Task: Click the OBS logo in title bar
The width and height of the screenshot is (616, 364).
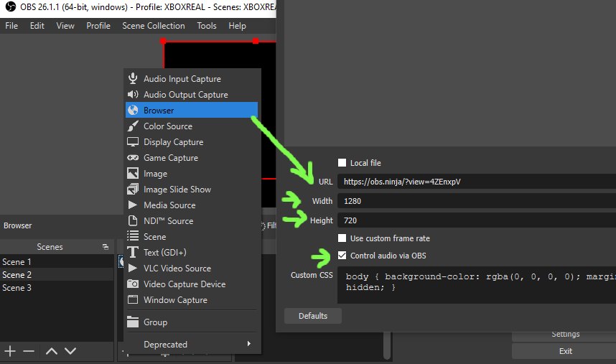Action: coord(11,6)
